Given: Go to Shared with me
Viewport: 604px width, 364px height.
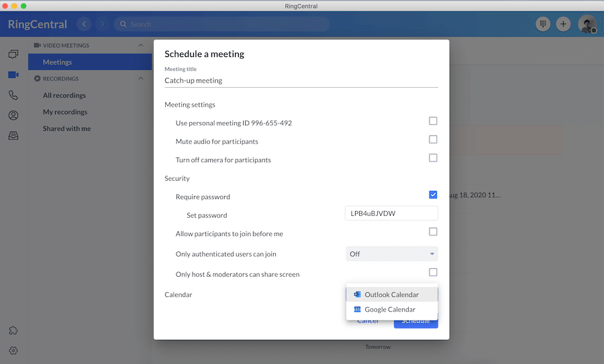Looking at the screenshot, I should coord(66,129).
